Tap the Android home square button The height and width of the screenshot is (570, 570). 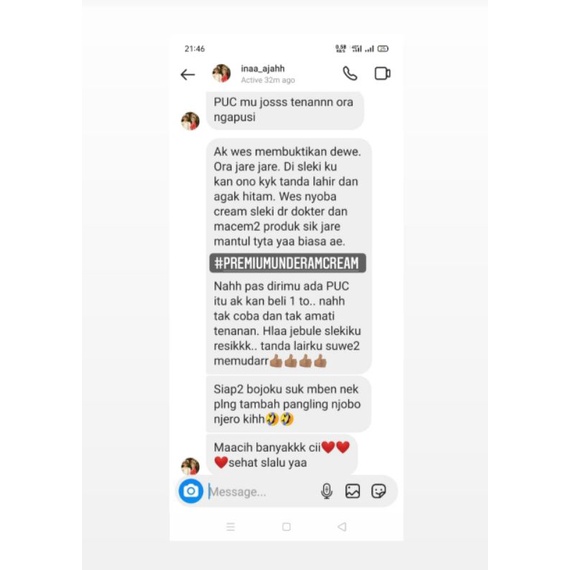click(286, 526)
